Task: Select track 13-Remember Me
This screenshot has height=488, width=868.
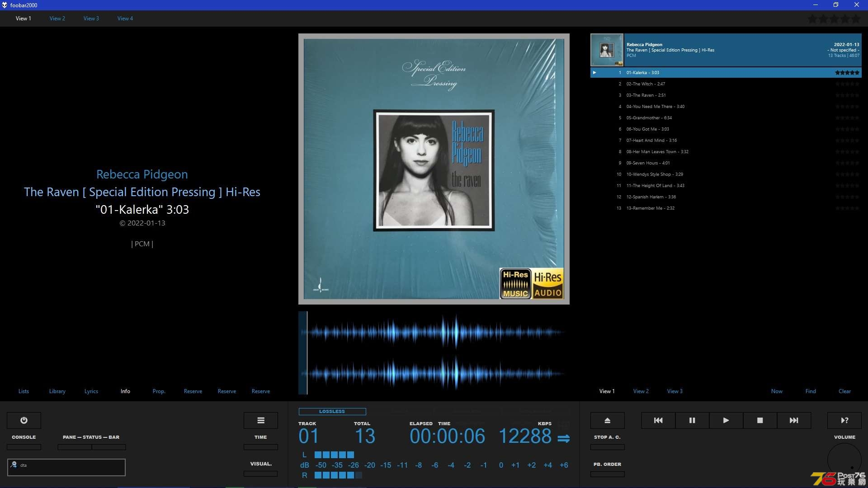Action: [726, 208]
